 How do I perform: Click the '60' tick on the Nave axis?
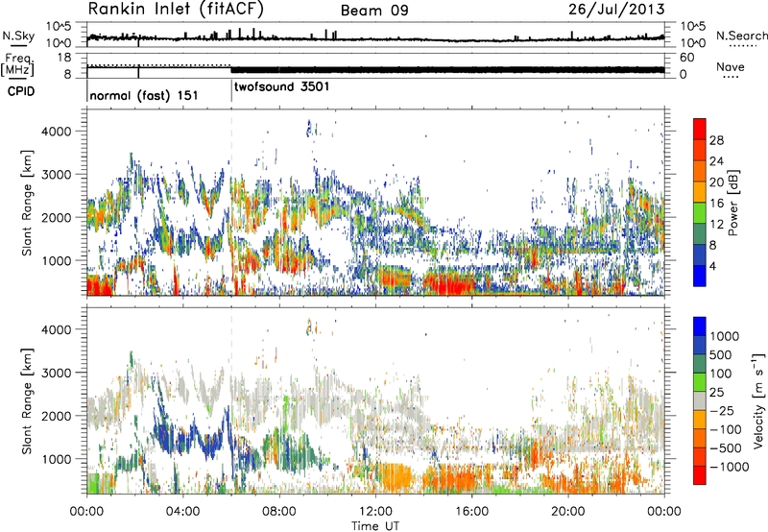686,58
